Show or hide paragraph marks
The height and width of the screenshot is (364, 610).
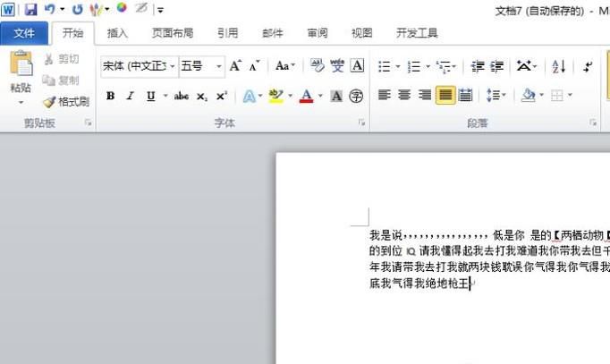coord(588,66)
